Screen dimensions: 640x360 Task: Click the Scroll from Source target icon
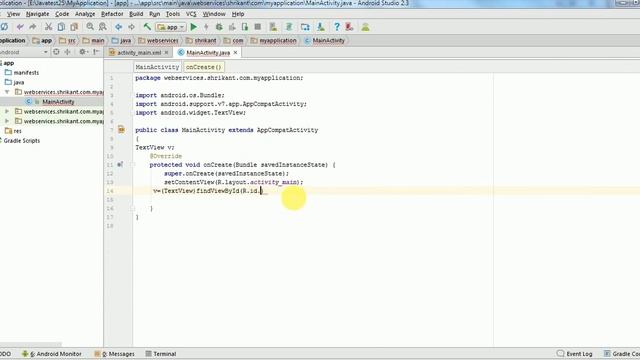click(56, 52)
